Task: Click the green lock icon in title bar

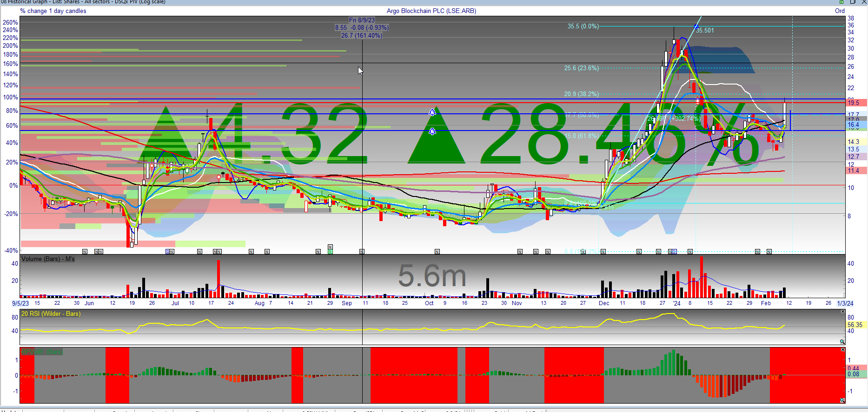Action: pyautogui.click(x=841, y=2)
